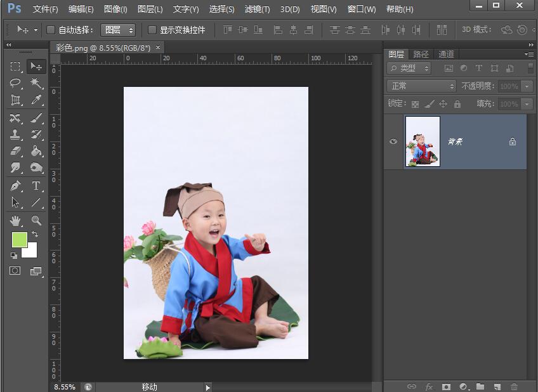538x392 pixels.
Task: Enable the 显示变换控件 checkbox
Action: [x=152, y=30]
